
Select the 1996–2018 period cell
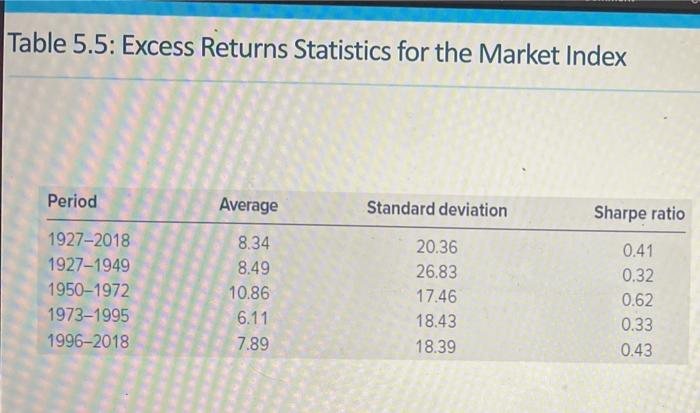88,341
